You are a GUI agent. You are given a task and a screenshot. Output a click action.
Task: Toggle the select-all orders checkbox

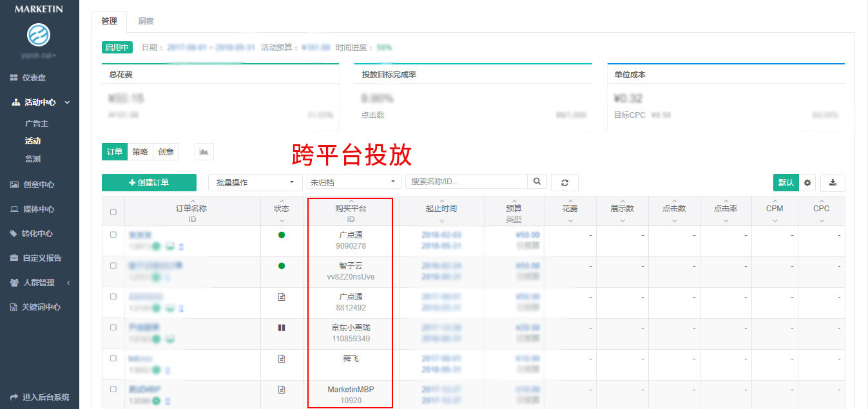[113, 212]
